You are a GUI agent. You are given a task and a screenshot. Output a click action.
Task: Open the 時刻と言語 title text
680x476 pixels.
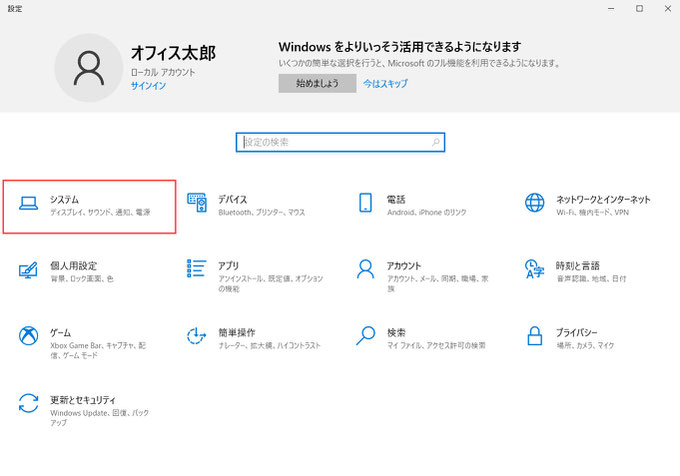578,266
